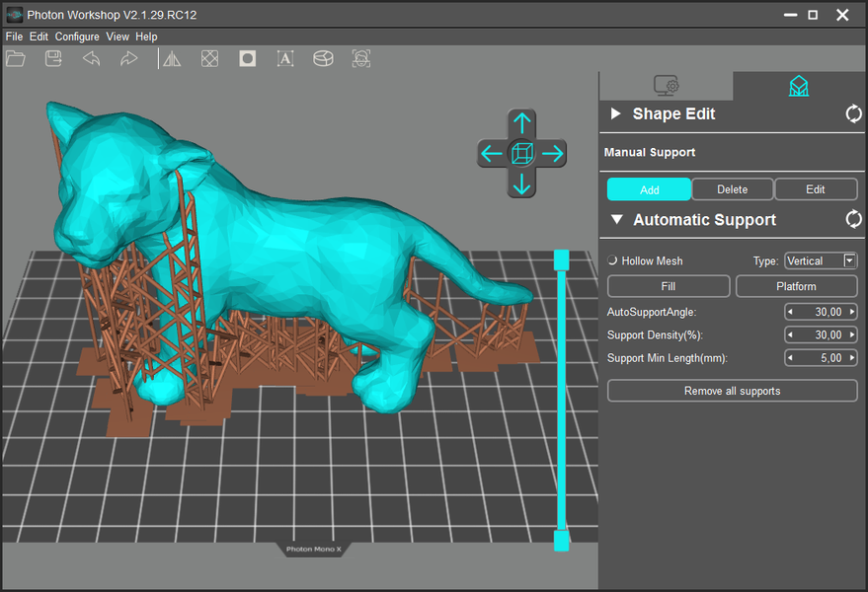Open the support Type dropdown
868x592 pixels.
point(849,260)
